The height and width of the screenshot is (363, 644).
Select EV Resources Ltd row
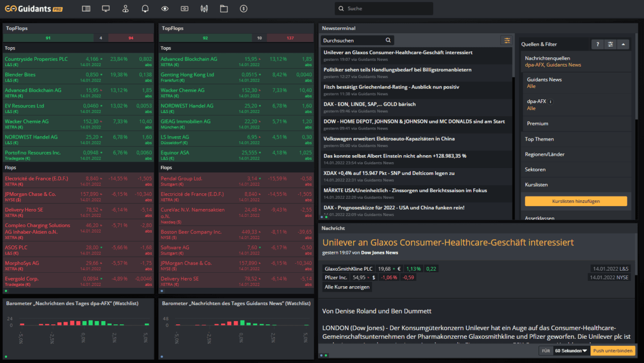coord(78,107)
